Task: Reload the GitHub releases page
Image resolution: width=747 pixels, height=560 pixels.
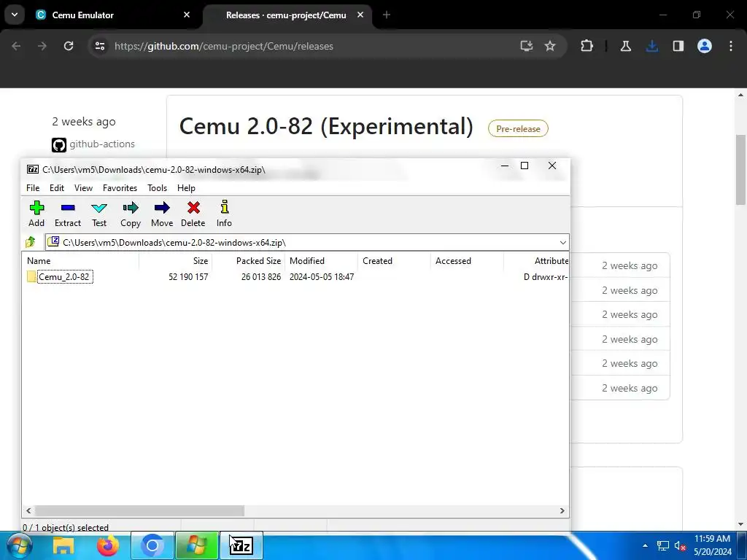Action: (69, 46)
